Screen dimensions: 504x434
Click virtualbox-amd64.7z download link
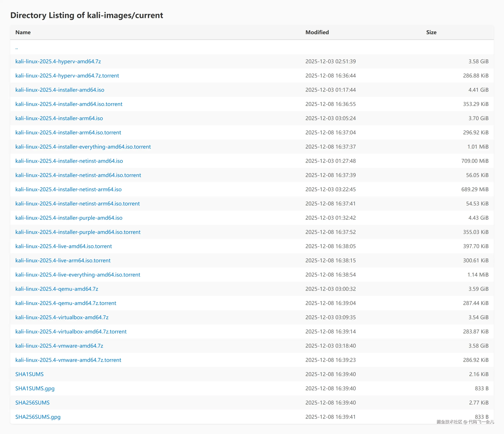pyautogui.click(x=62, y=317)
